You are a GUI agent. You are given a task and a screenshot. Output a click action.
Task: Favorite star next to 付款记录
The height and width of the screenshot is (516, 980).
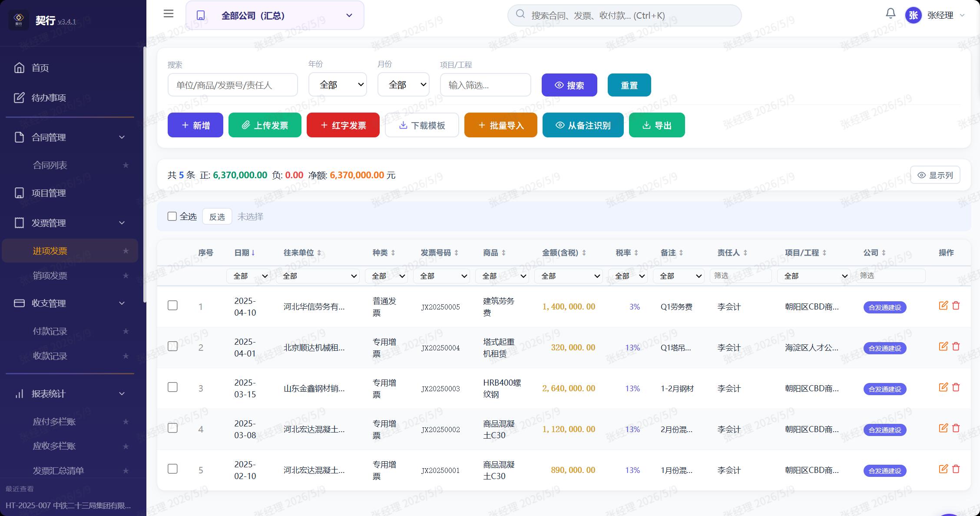[x=126, y=331]
